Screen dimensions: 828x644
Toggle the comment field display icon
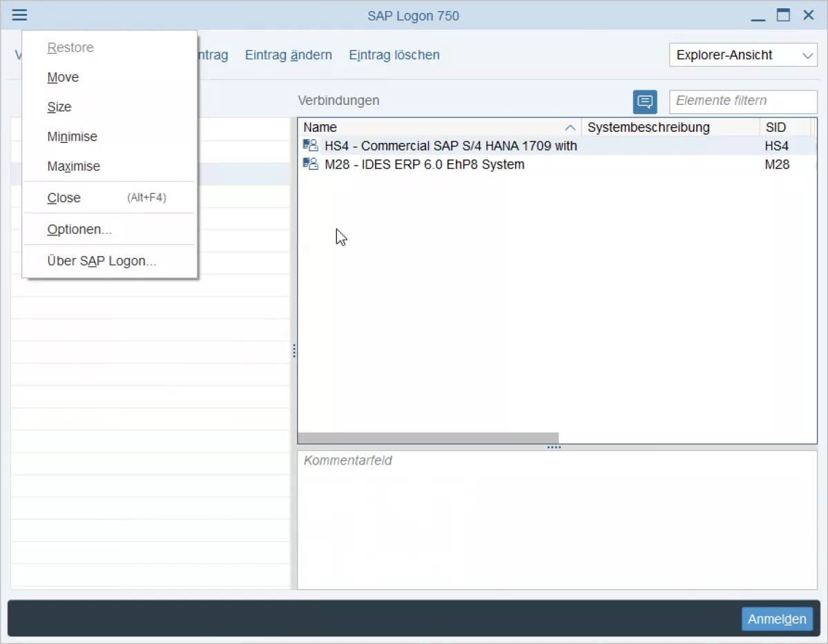pos(645,101)
